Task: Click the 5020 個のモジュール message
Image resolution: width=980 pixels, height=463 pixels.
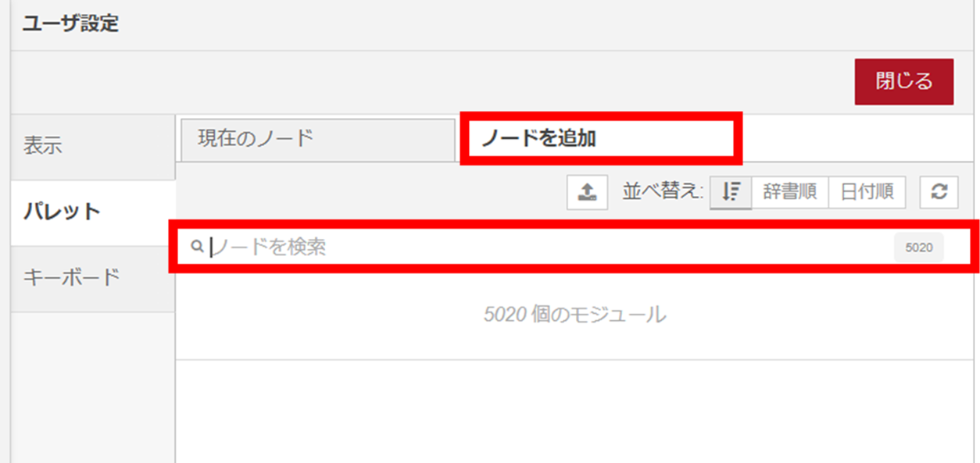Action: (x=574, y=315)
